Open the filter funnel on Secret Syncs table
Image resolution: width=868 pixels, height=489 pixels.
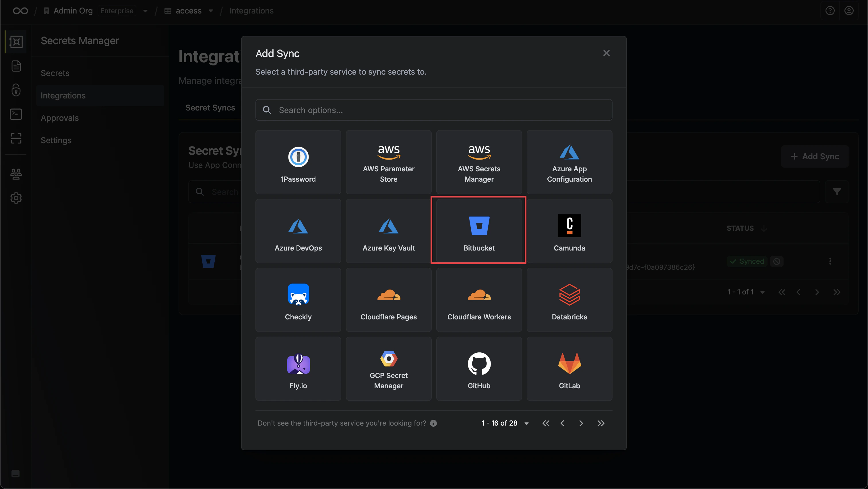tap(837, 192)
